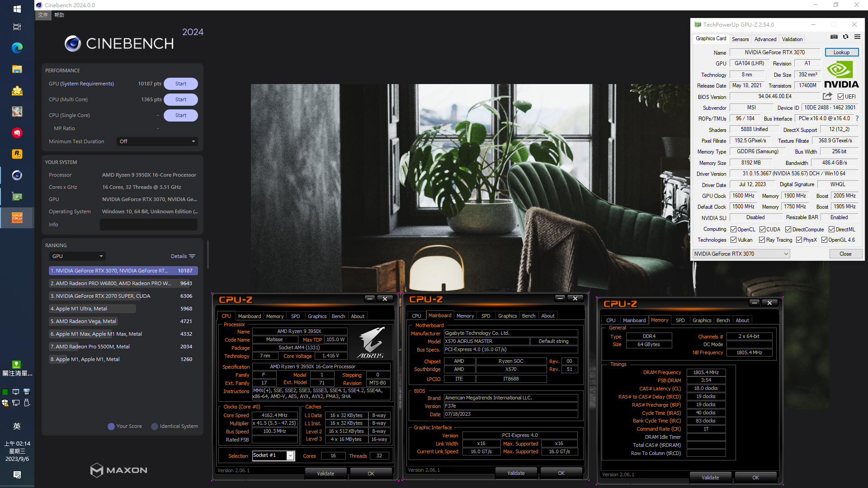Open the 帮助 menu in Cinebench

[x=59, y=15]
